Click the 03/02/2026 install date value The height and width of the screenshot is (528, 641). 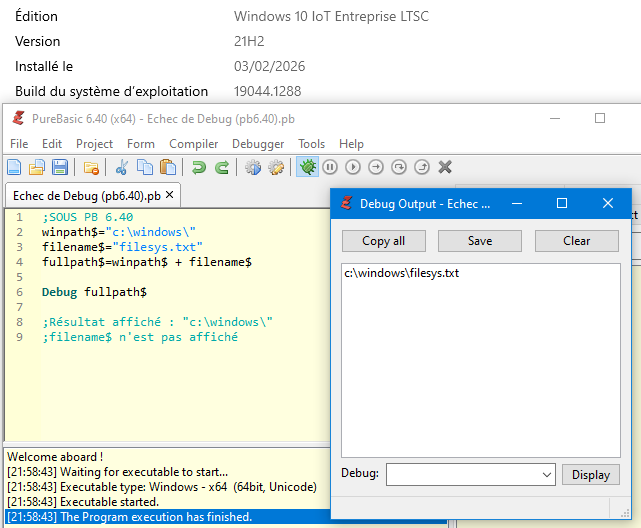point(269,66)
